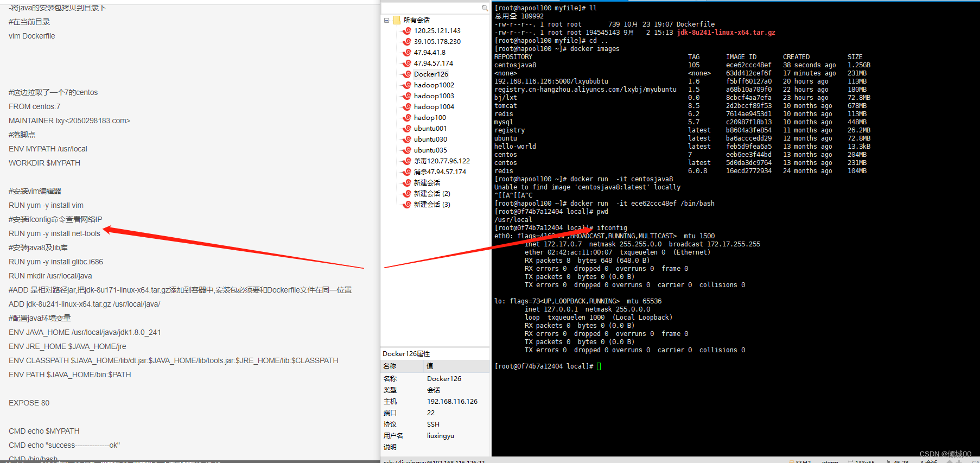Click the session icon beside 47.94.41.8

pos(407,53)
